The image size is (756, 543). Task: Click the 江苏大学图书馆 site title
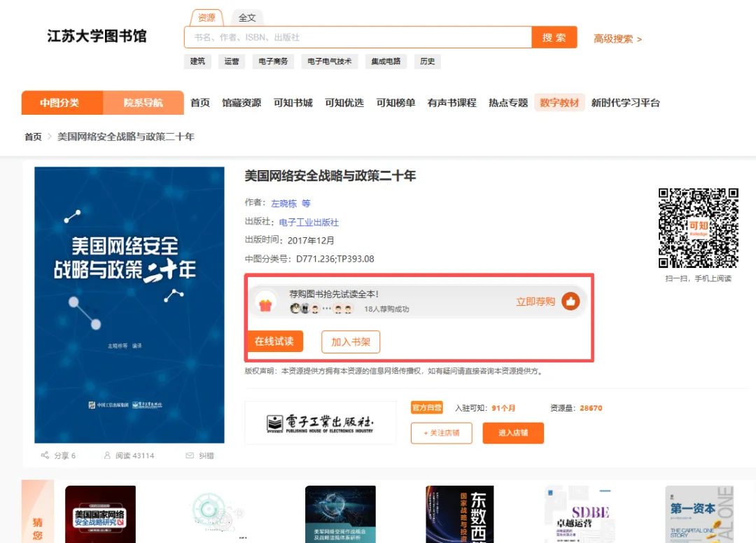97,36
